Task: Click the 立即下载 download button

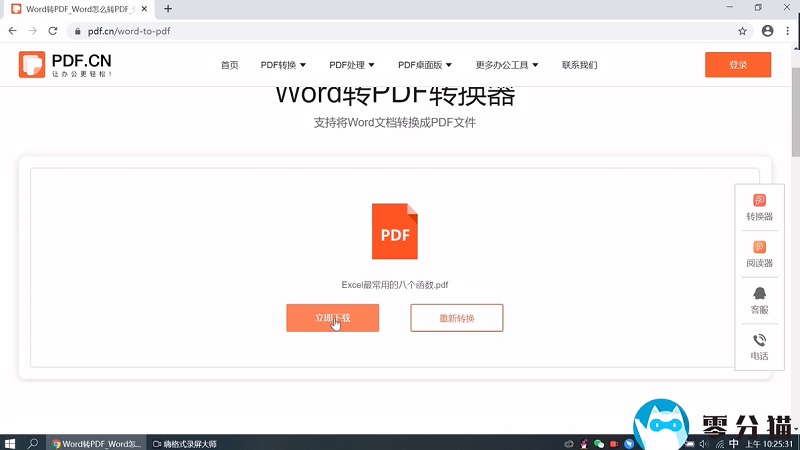Action: pos(332,318)
